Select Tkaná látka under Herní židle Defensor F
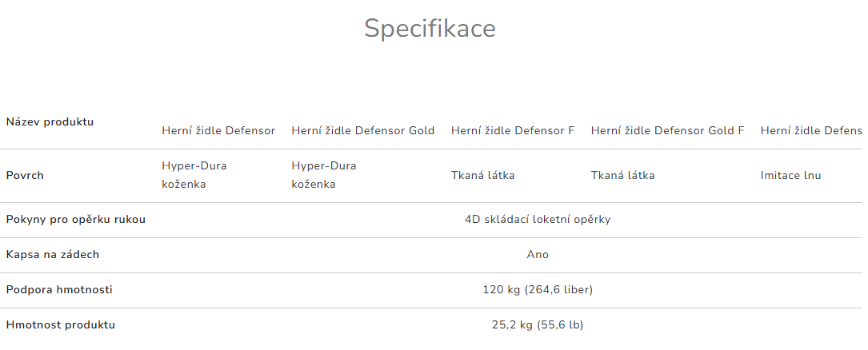 point(482,176)
